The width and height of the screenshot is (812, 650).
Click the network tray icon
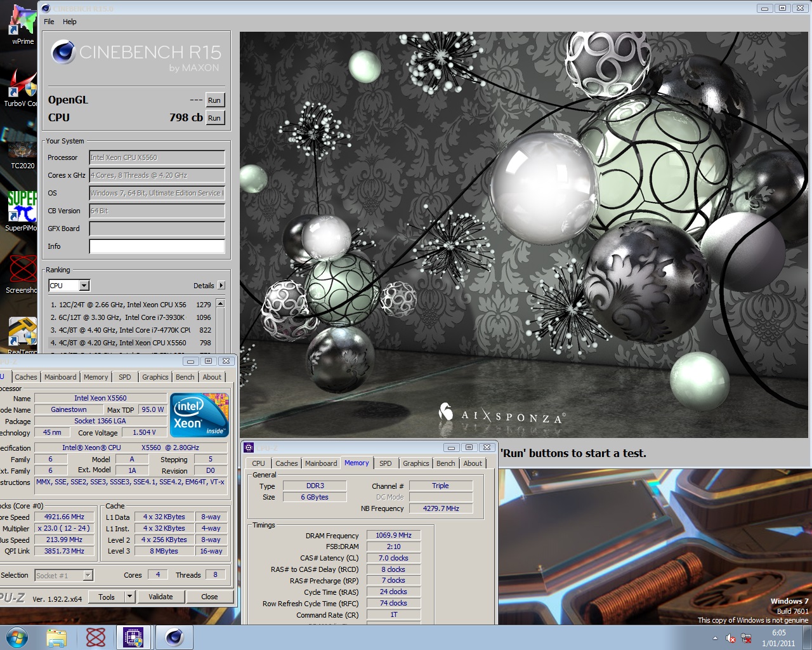[746, 638]
